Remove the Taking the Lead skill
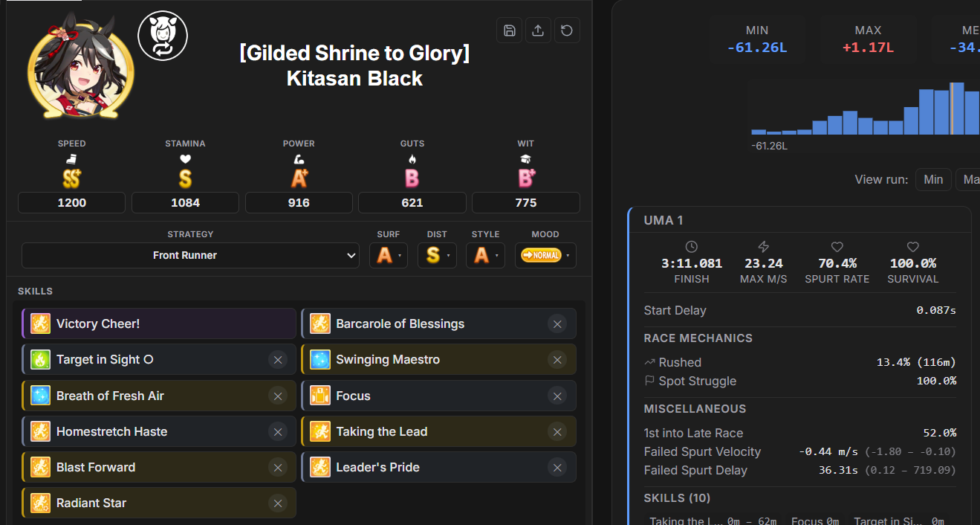The image size is (980, 525). pyautogui.click(x=557, y=431)
